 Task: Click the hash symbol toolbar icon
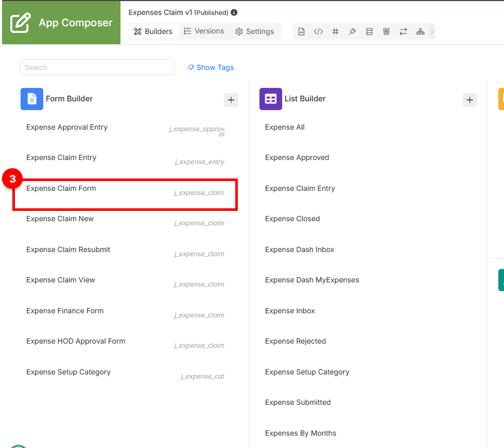point(335,31)
